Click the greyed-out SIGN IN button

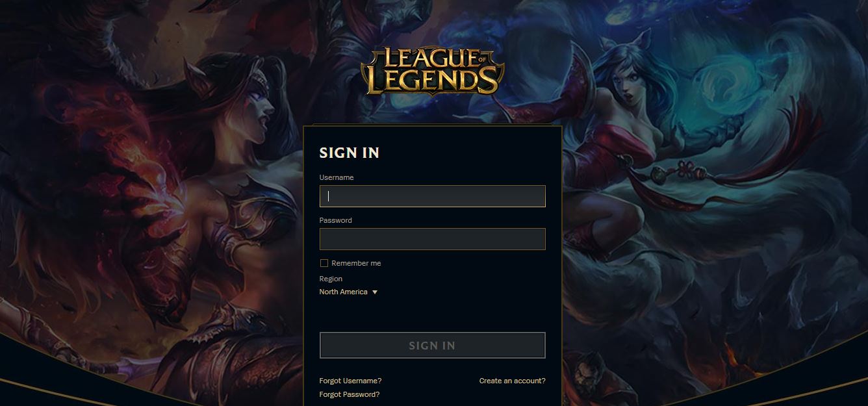pyautogui.click(x=432, y=346)
